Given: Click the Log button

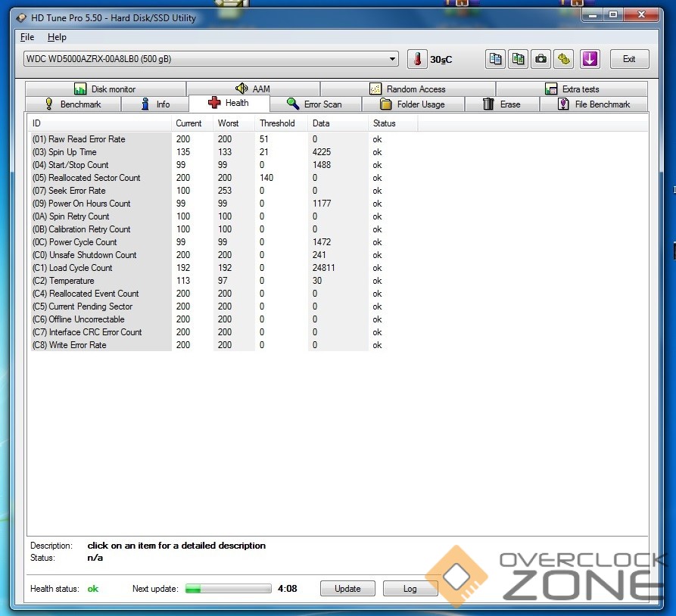Looking at the screenshot, I should point(410,589).
